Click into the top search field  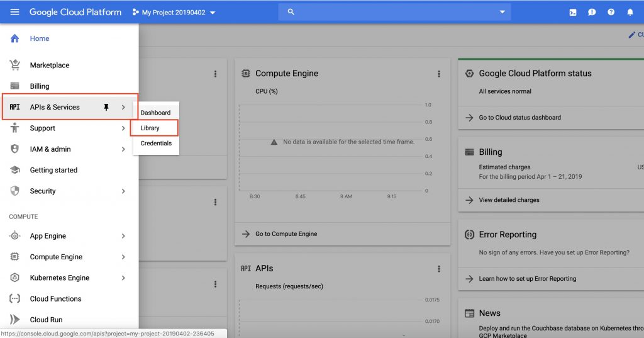coord(395,12)
